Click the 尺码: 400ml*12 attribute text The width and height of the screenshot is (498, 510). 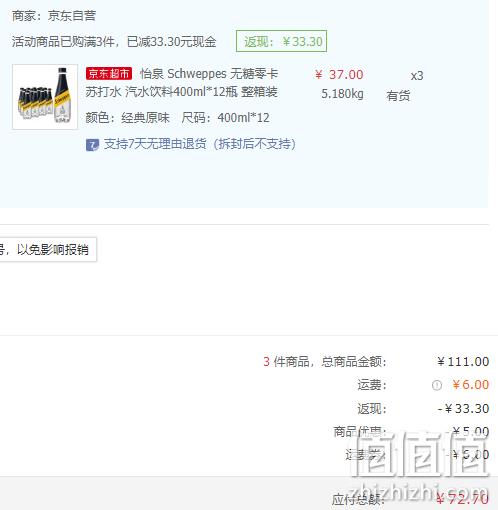[x=225, y=118]
